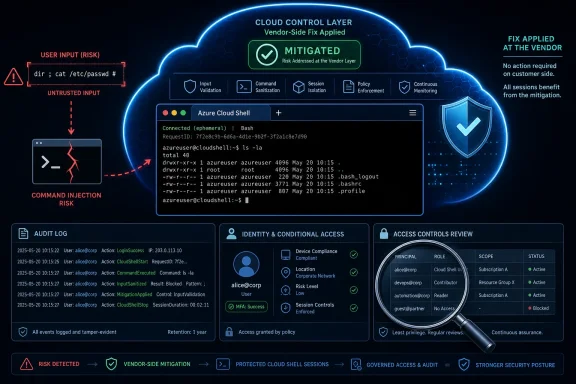Click the PRINCIPAL column header
The width and height of the screenshot is (576, 384).
pyautogui.click(x=406, y=256)
